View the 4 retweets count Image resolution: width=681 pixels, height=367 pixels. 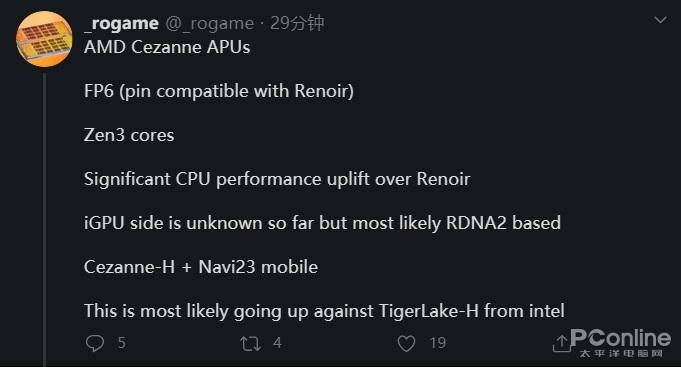click(277, 343)
